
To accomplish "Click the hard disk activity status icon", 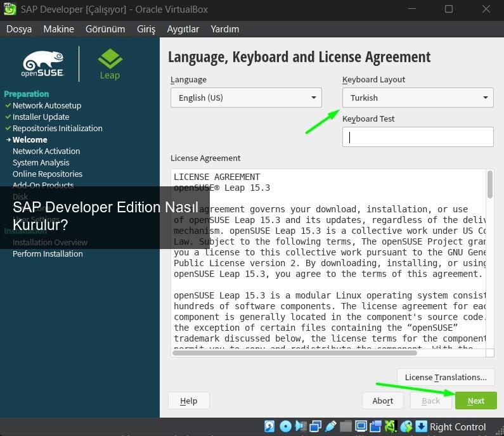I will [269, 426].
